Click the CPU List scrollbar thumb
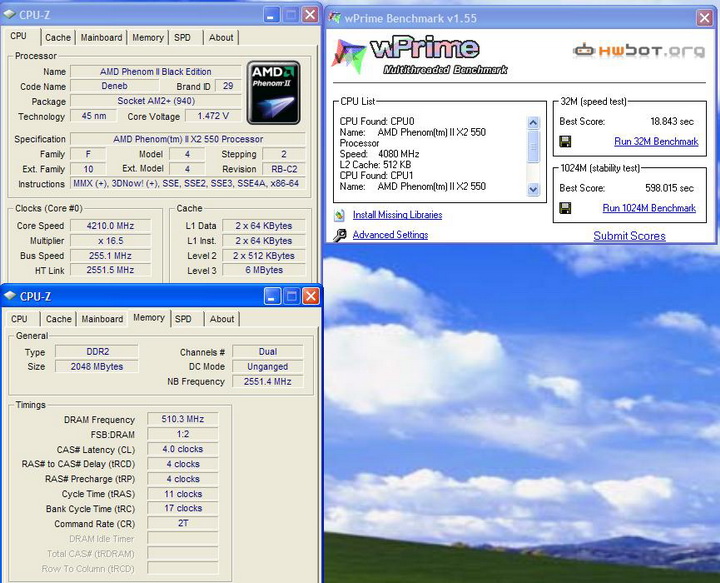 click(x=533, y=147)
